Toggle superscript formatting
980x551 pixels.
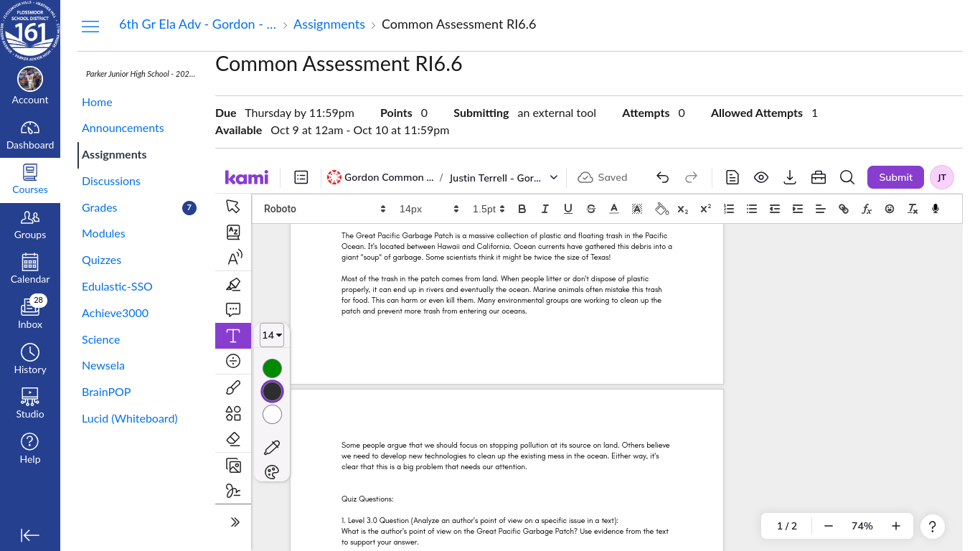tap(706, 209)
